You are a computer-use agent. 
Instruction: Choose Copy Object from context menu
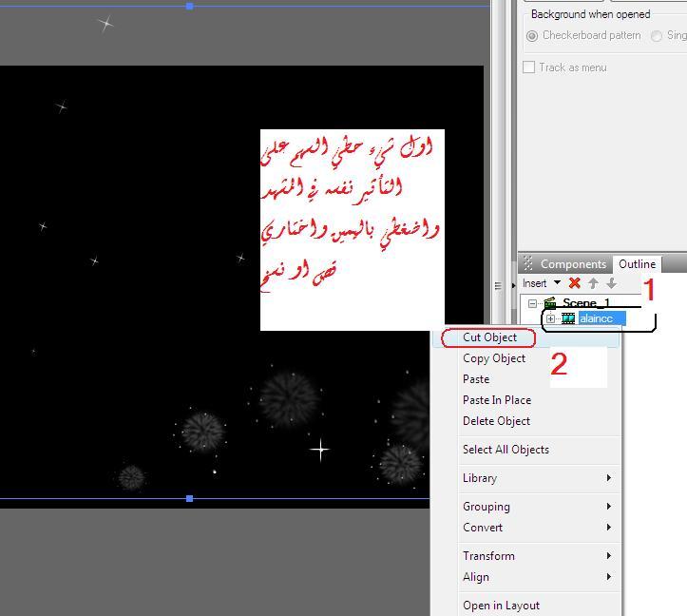click(494, 358)
